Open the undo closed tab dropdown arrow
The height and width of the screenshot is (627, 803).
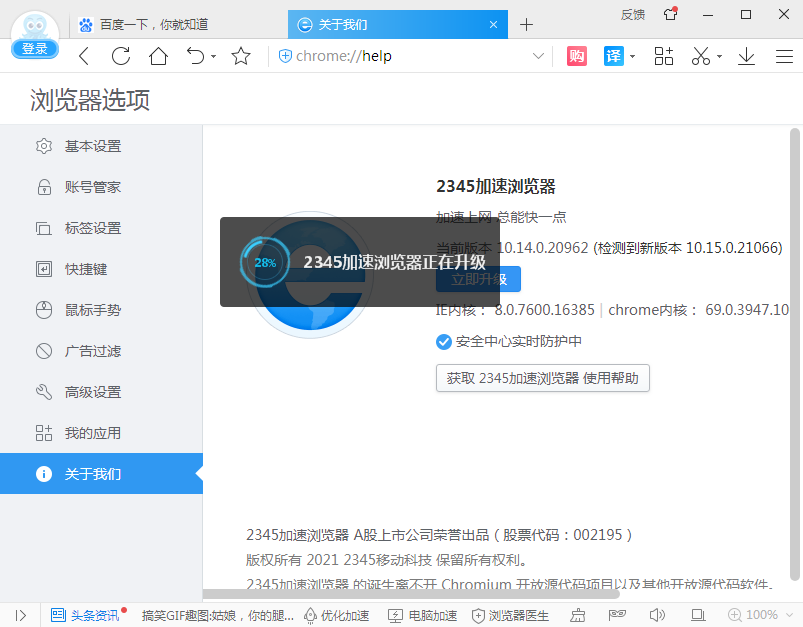[213, 56]
